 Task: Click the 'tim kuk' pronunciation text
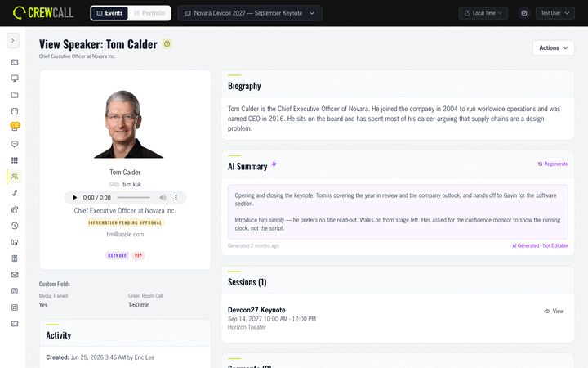[132, 184]
